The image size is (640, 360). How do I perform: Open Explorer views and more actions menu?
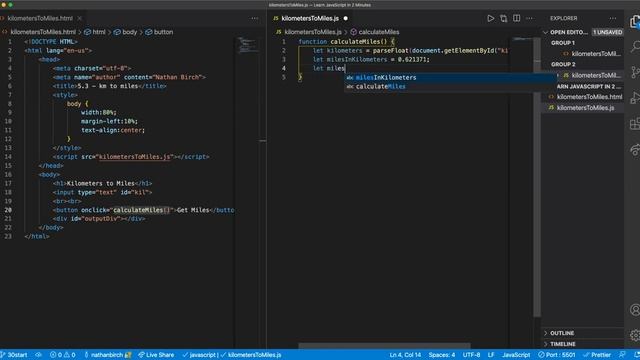coord(613,18)
